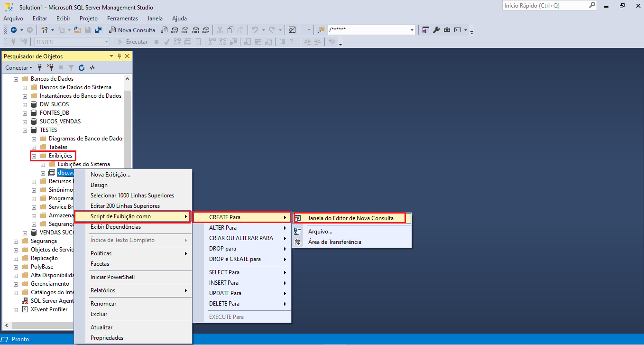Expand the PolyBase node
The height and width of the screenshot is (345, 644).
[x=16, y=267]
